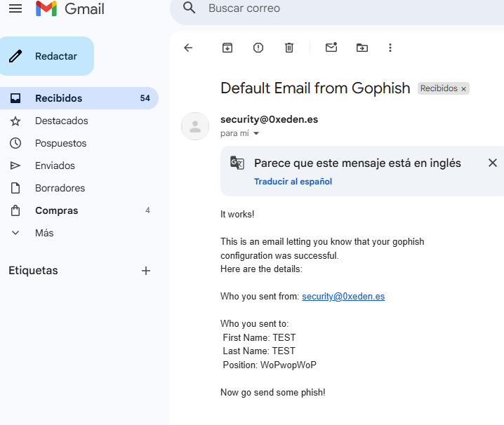Mark the email as unread
Image resolution: width=504 pixels, height=425 pixels.
331,48
